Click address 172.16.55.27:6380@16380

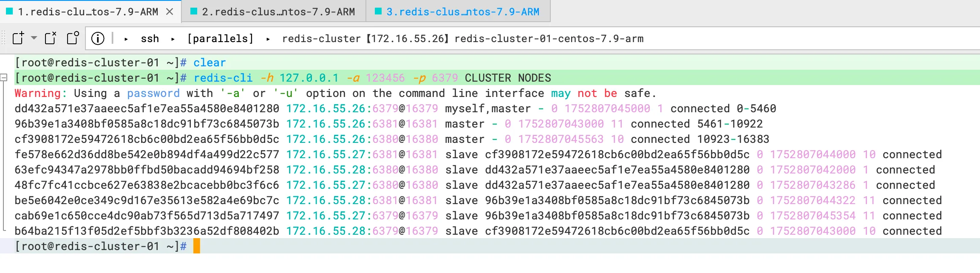point(362,185)
